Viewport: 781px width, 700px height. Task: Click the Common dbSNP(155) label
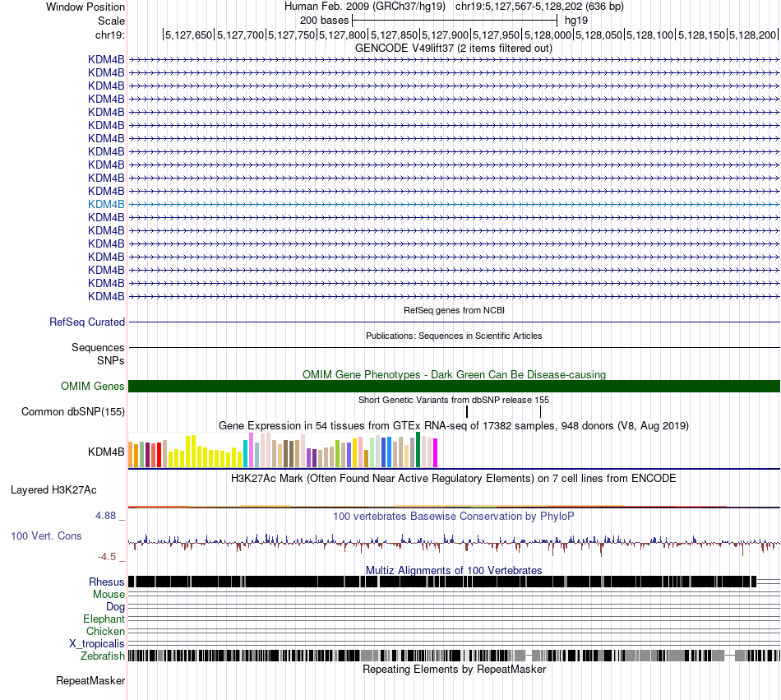72,411
